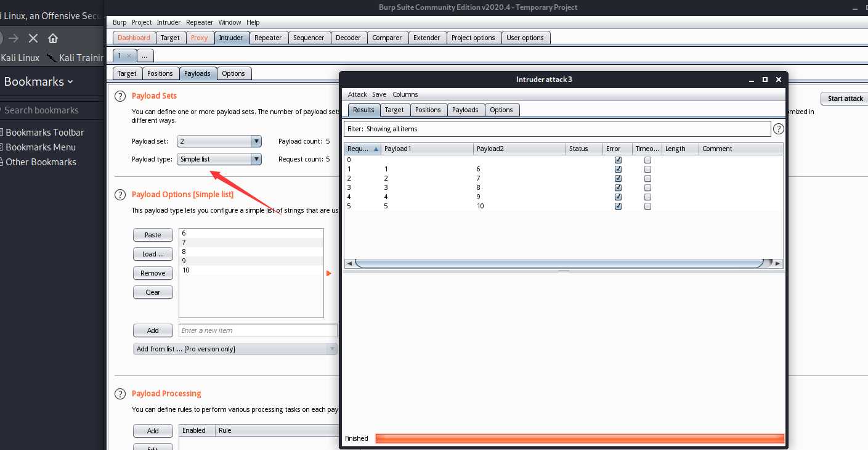This screenshot has width=868, height=450.
Task: Click the results Filter bar
Action: [558, 129]
